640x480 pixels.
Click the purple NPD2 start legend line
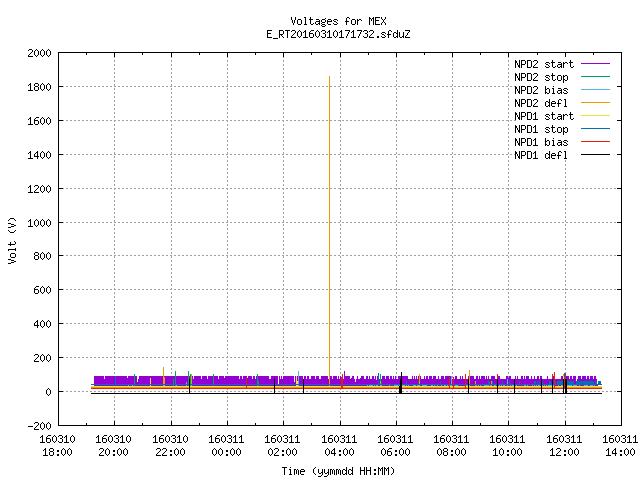(x=595, y=64)
